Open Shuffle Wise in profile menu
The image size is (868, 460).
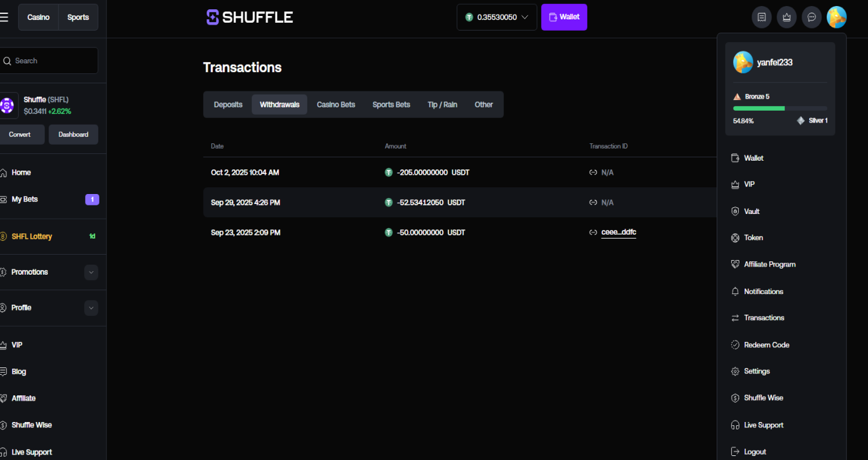[x=764, y=398]
